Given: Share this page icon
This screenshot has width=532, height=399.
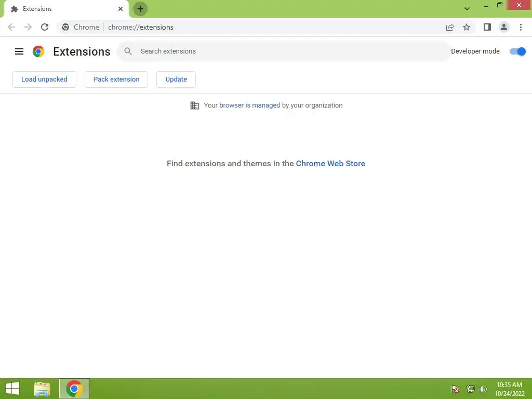Looking at the screenshot, I should 450,27.
